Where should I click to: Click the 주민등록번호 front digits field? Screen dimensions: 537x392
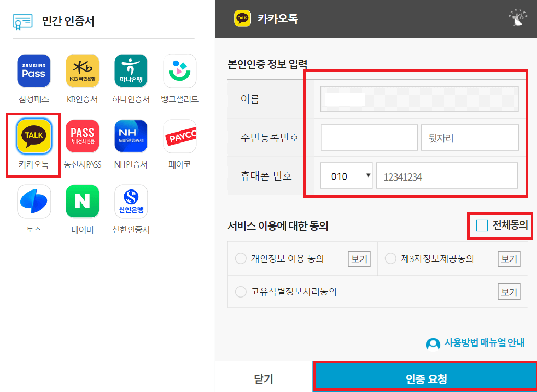(369, 138)
